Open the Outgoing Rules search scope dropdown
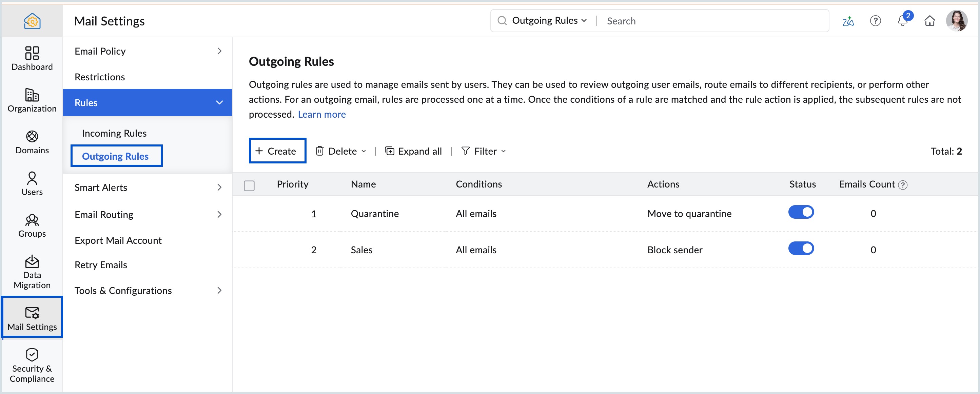 549,21
